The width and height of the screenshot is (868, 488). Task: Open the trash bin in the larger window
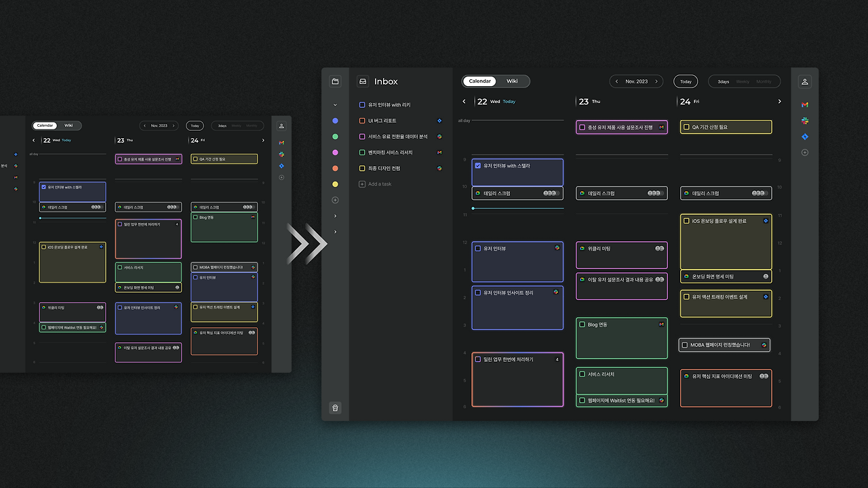click(x=335, y=408)
